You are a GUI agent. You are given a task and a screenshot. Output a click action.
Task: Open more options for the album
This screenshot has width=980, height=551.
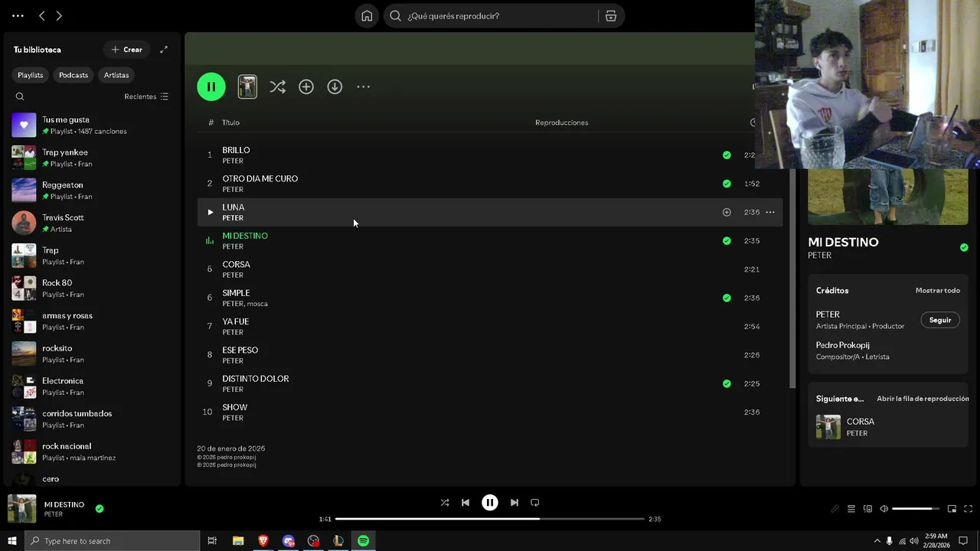click(x=363, y=87)
